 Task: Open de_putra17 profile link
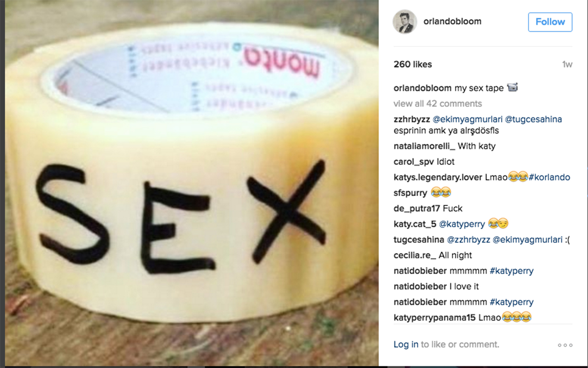click(x=417, y=208)
